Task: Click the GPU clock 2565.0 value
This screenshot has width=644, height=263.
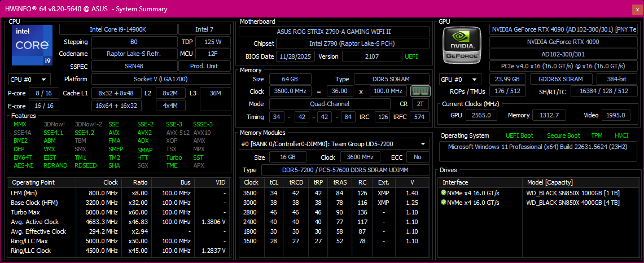Action: 482,115
